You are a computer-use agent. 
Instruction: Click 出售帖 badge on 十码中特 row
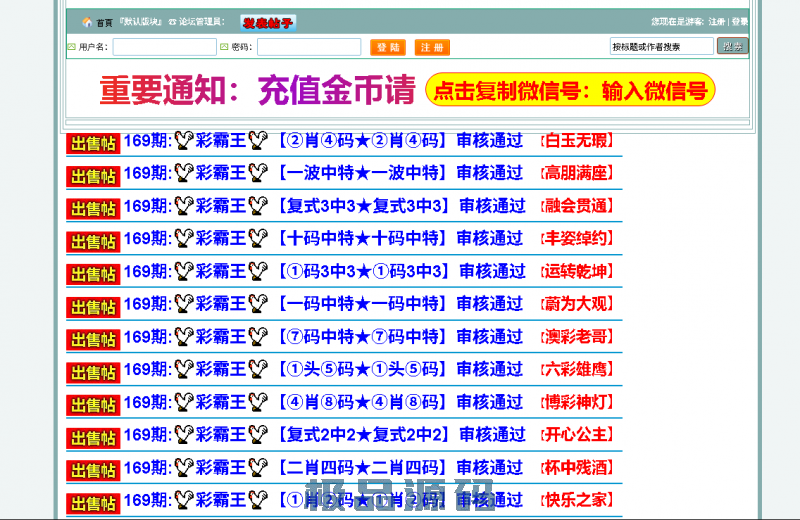click(93, 241)
